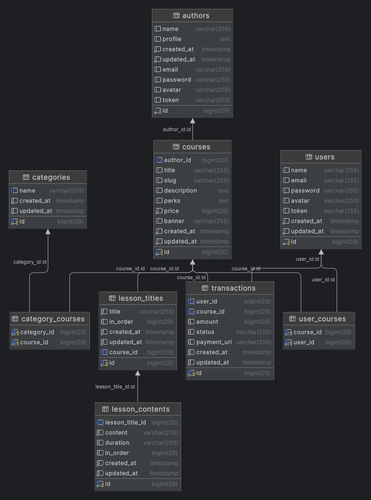Select the categories table title

(x=51, y=177)
